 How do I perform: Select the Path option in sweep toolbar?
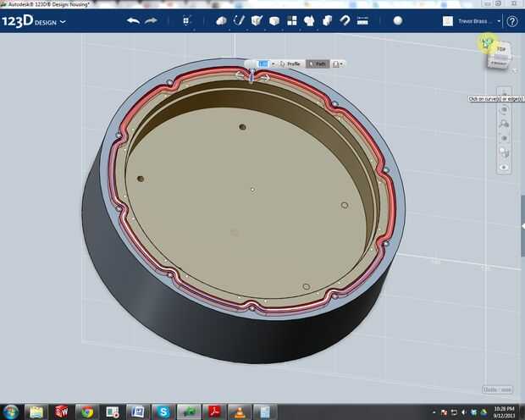tap(318, 64)
